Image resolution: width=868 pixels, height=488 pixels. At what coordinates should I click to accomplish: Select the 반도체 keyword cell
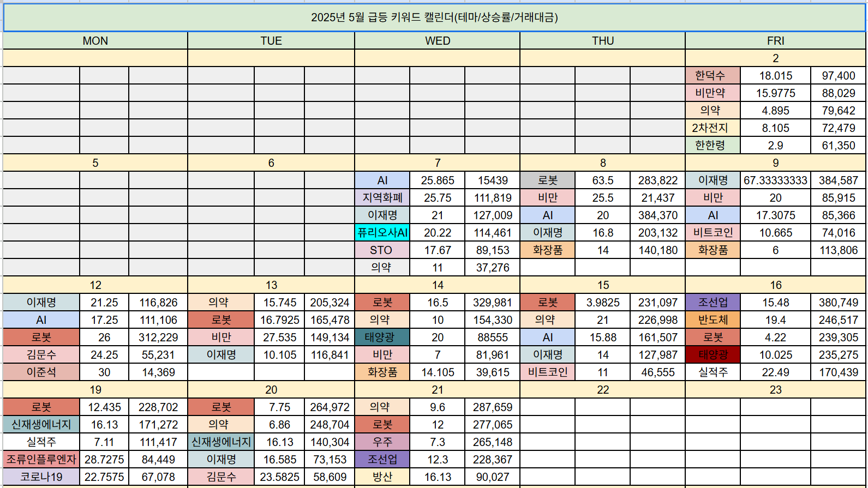click(713, 320)
